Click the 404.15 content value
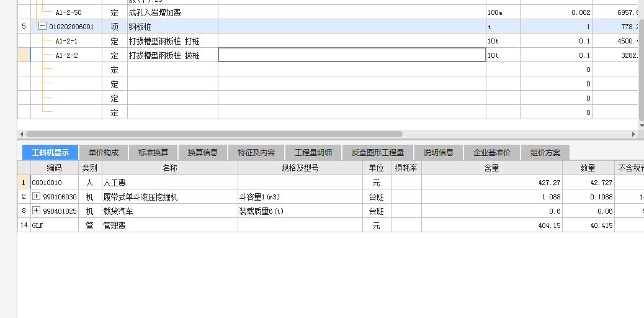This screenshot has width=644, height=318. click(491, 225)
